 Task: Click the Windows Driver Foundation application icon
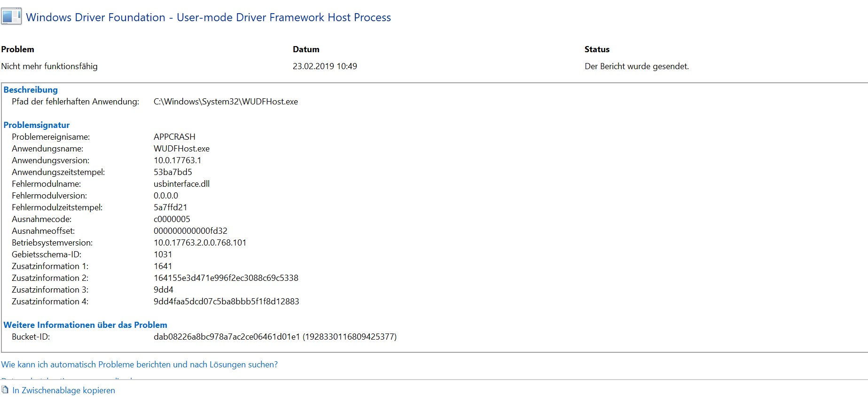coord(11,16)
